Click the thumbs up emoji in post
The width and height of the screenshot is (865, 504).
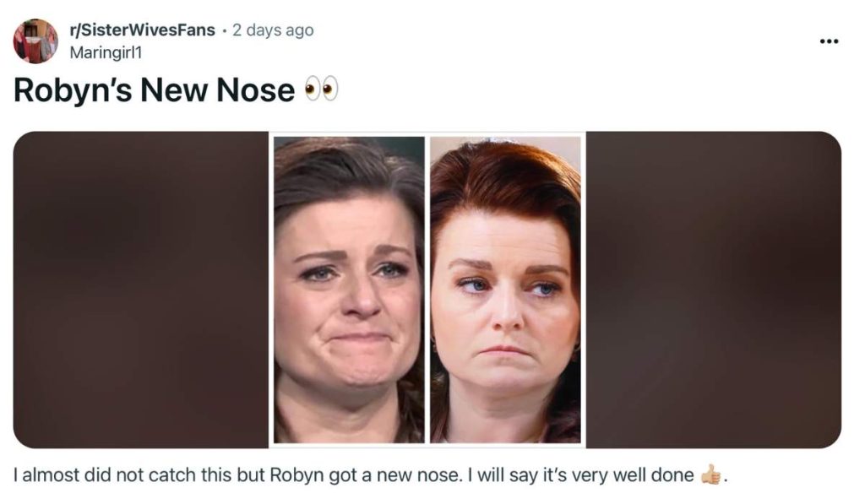pyautogui.click(x=711, y=475)
